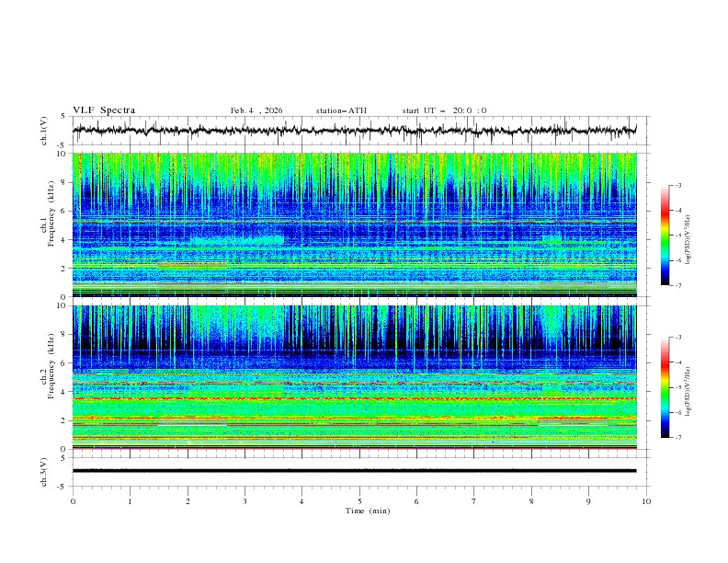The height and width of the screenshot is (563, 728).
Task: Click the time axis tick label "9"
Action: 588,501
